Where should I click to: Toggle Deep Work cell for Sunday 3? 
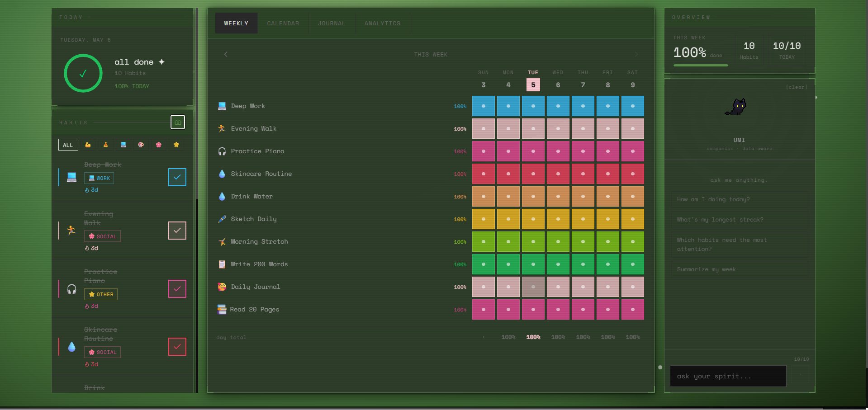click(x=484, y=106)
